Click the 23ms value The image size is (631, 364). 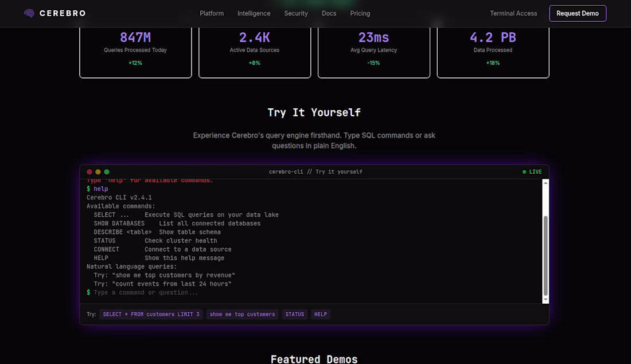click(373, 37)
